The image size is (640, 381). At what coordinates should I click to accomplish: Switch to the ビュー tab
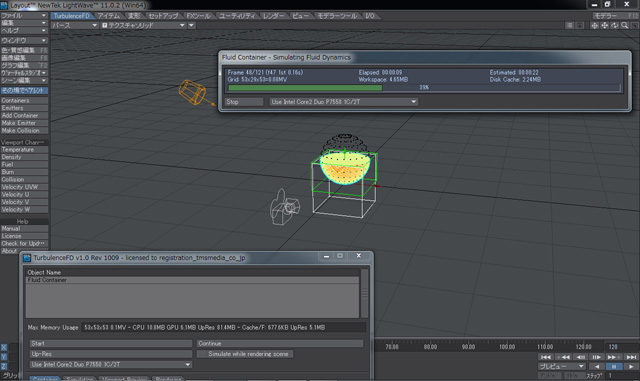[300, 16]
